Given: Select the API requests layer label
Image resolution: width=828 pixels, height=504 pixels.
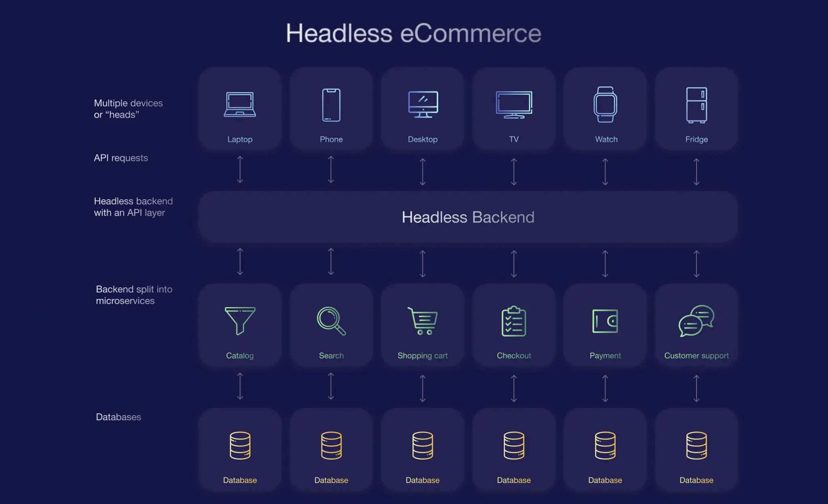Looking at the screenshot, I should click(120, 158).
